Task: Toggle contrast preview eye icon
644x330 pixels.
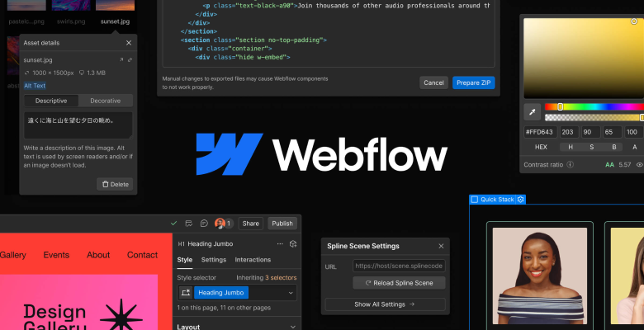Action: [640, 165]
